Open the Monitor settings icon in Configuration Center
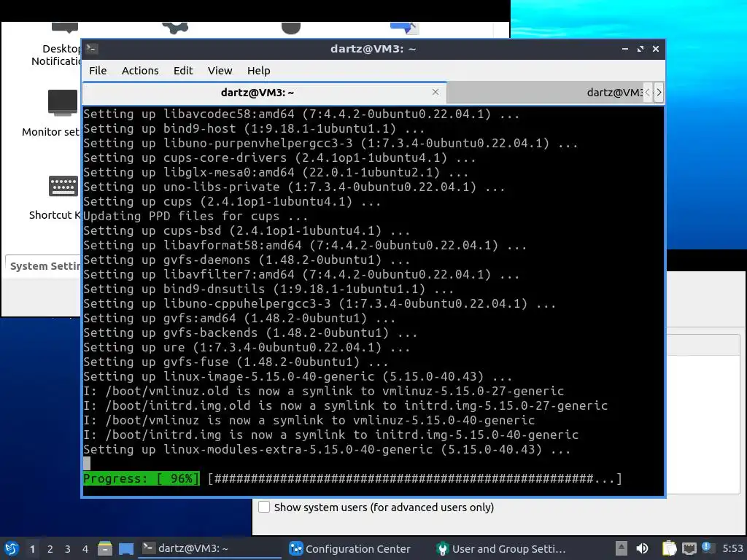Screen dimensions: 747x560 pos(63,102)
